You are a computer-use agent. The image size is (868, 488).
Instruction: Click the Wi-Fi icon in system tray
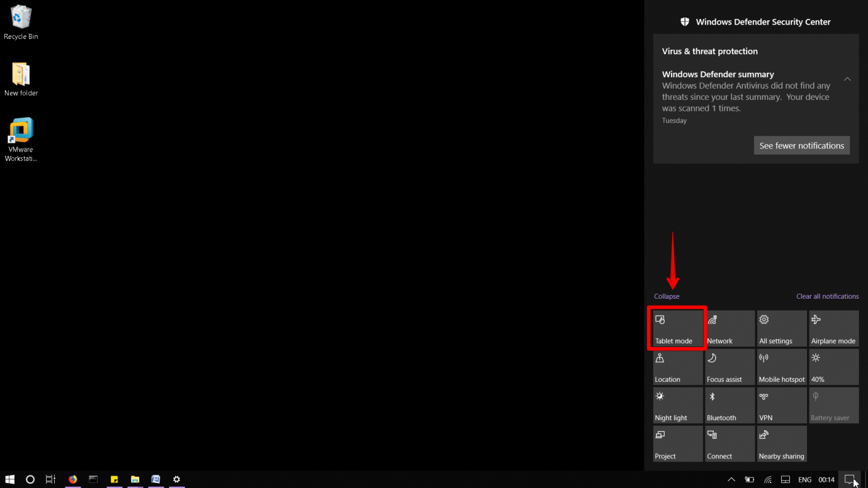(767, 479)
